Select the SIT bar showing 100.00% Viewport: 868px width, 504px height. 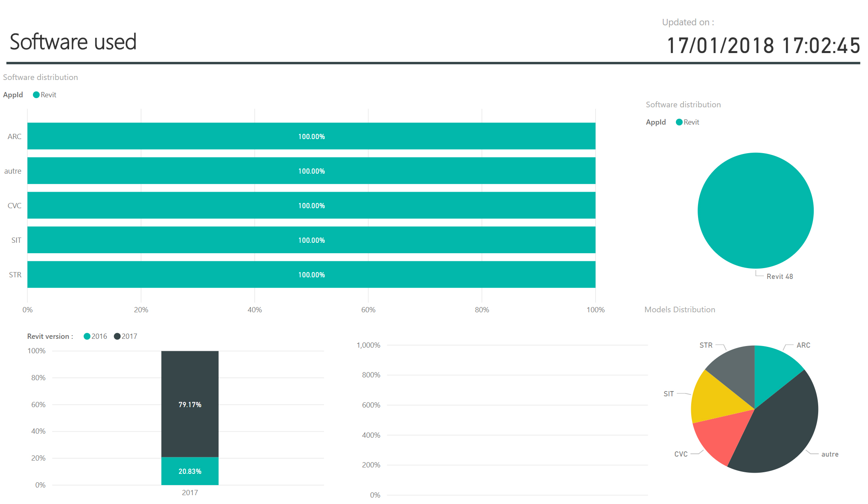(x=311, y=240)
